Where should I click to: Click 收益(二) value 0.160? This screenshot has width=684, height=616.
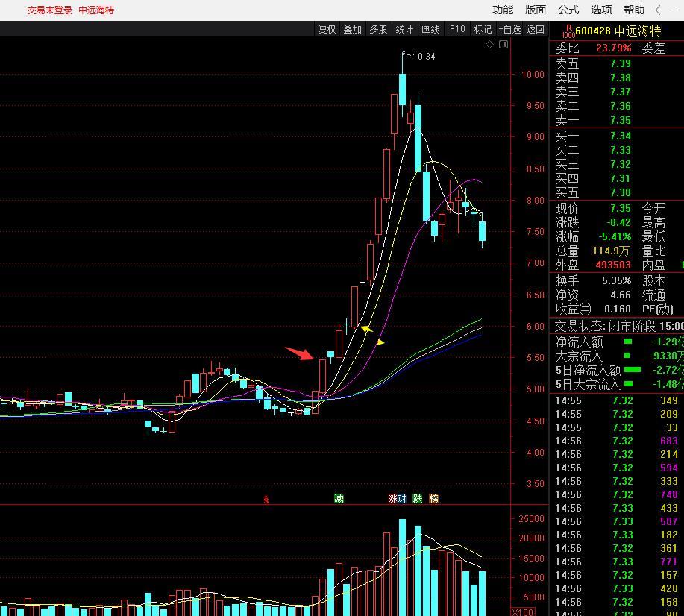[x=618, y=309]
